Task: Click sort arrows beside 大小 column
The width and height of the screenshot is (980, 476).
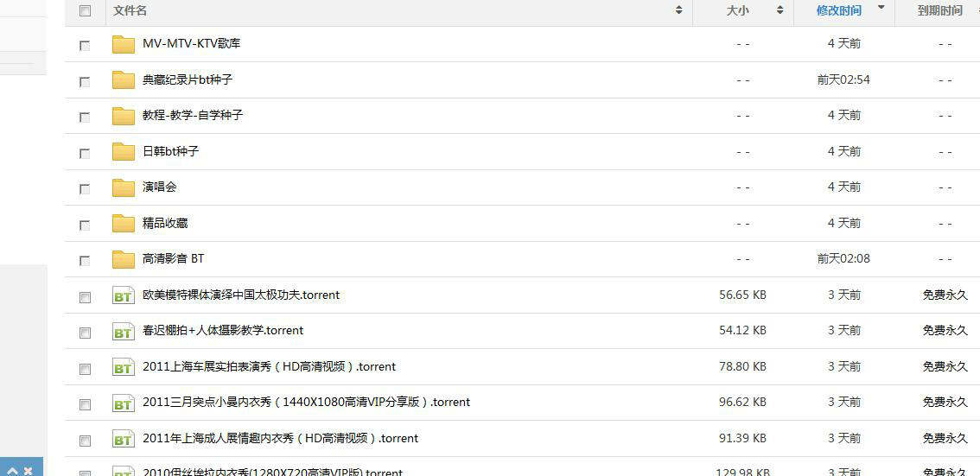Action: [x=780, y=10]
